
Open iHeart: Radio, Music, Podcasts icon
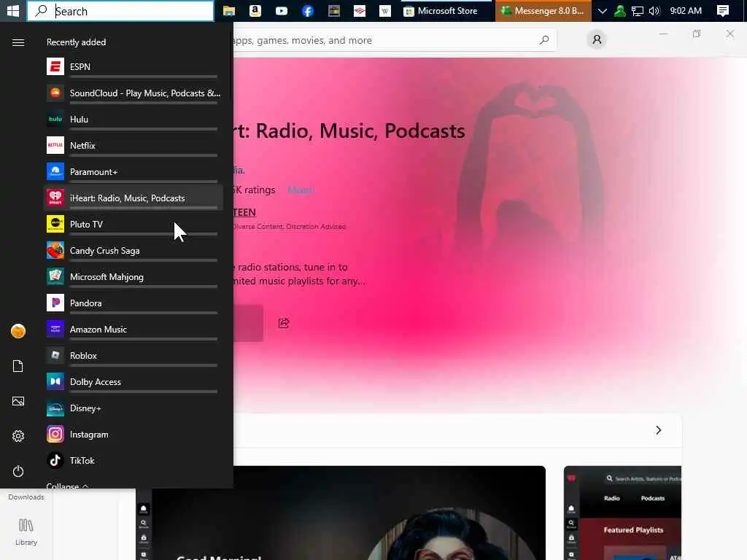pos(55,198)
